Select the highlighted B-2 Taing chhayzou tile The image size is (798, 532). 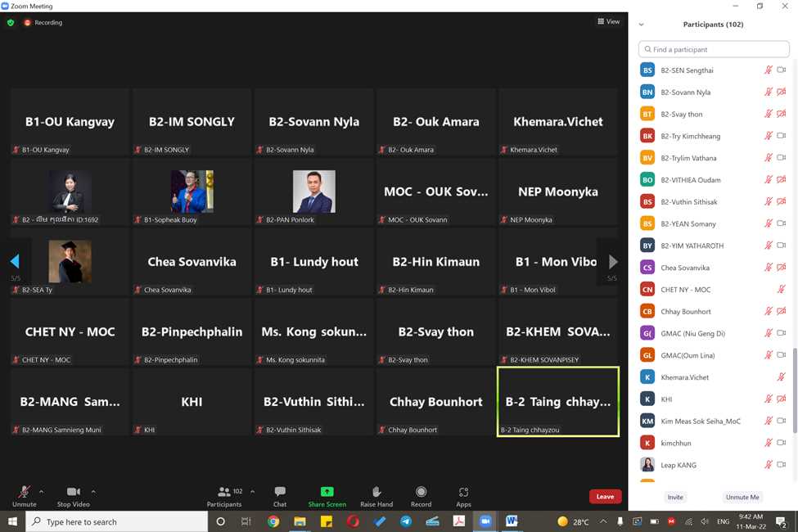(x=558, y=402)
